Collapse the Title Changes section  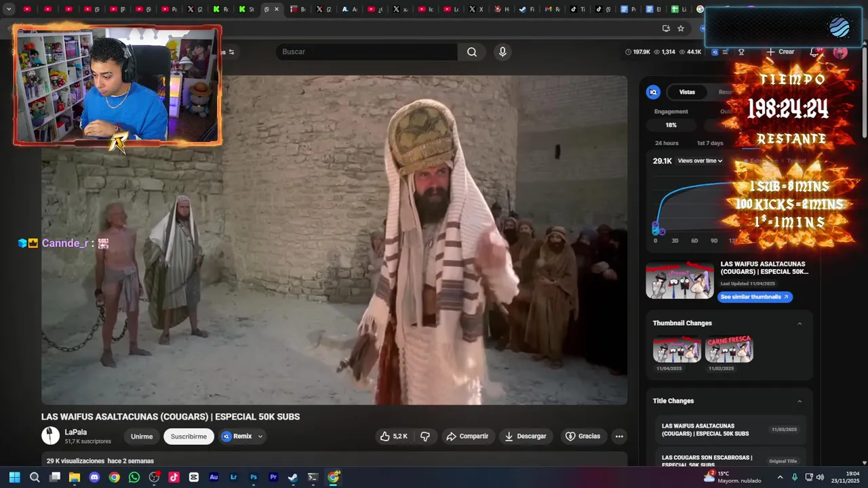point(800,401)
